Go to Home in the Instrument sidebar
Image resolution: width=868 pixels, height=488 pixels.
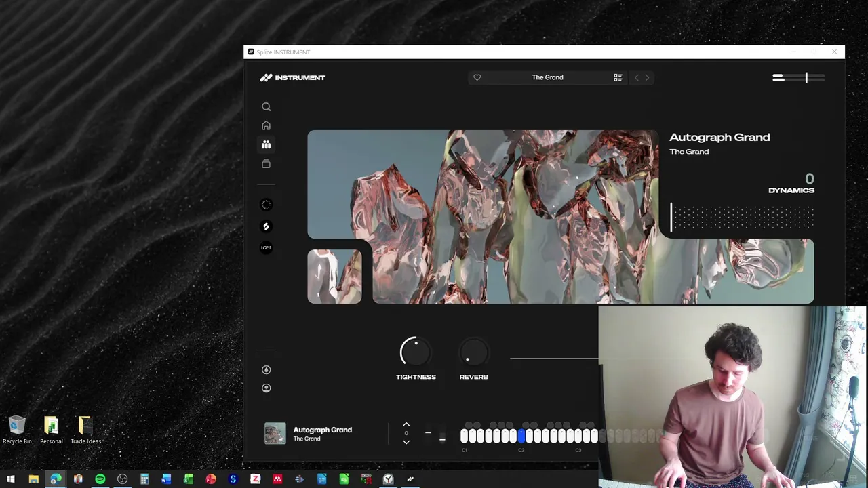click(x=266, y=125)
